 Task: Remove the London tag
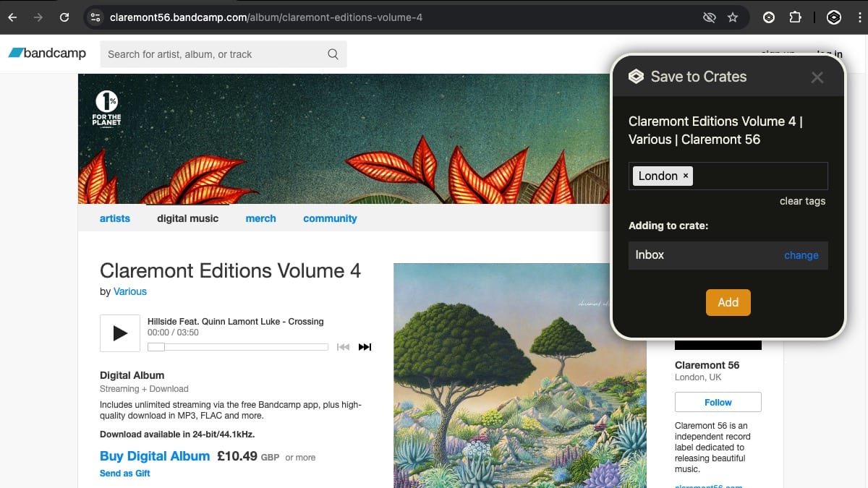point(686,176)
